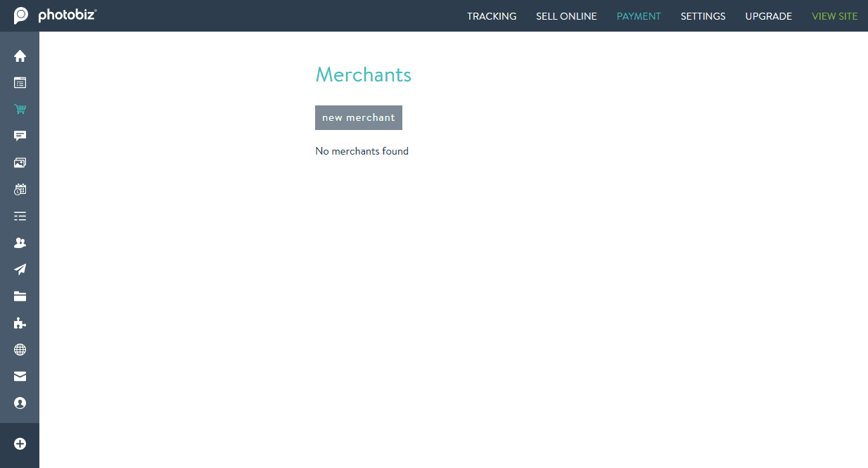The width and height of the screenshot is (868, 468).
Task: Click the chat bubble icon in the sidebar
Action: coord(19,136)
